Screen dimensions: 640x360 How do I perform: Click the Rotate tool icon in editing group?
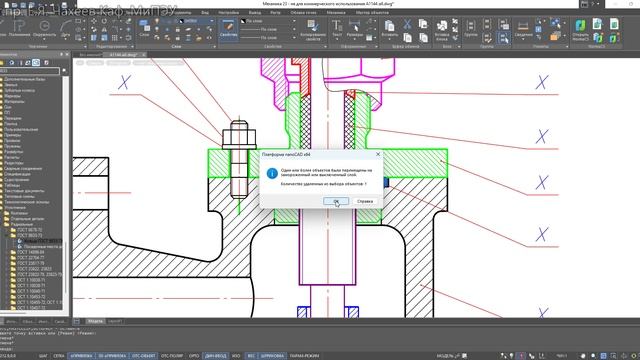pos(104,21)
